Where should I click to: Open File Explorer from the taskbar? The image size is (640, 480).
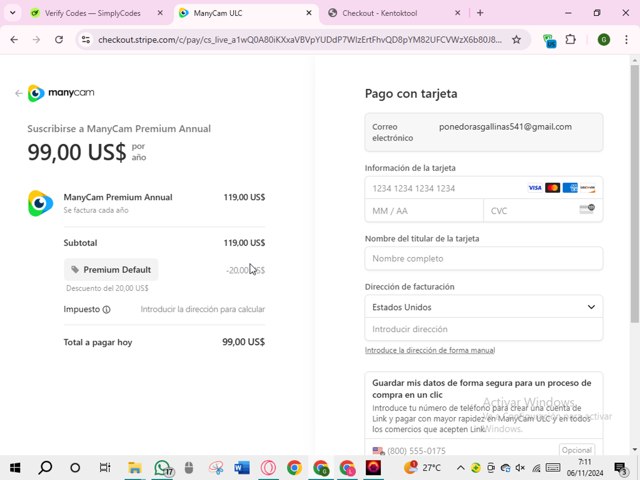pyautogui.click(x=135, y=467)
